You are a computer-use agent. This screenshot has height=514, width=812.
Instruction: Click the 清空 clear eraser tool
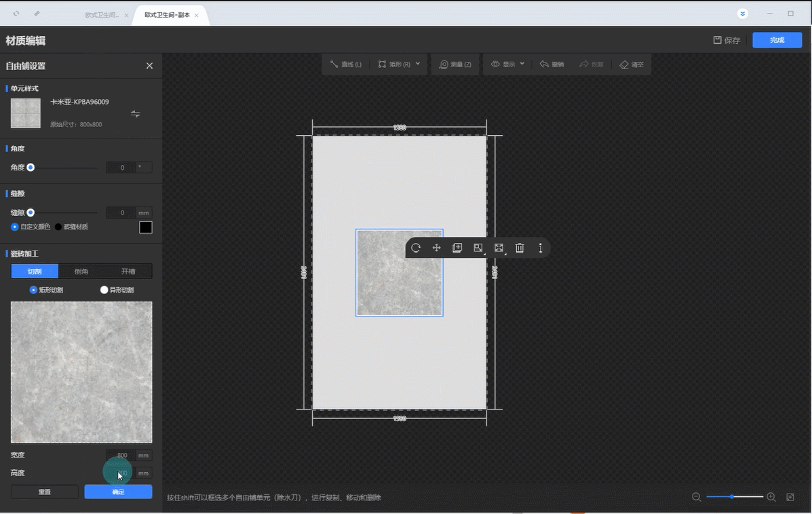(631, 65)
